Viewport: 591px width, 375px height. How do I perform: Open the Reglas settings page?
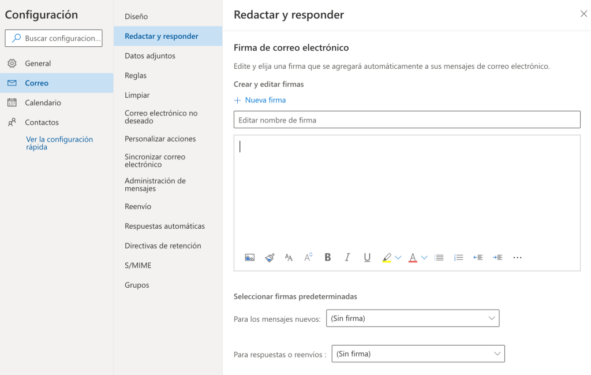tap(168, 75)
